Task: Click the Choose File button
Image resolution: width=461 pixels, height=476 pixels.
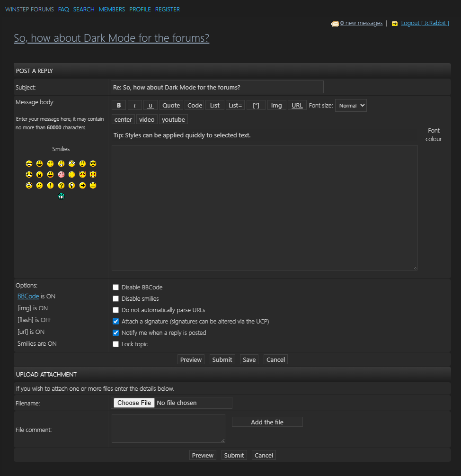Action: click(x=134, y=403)
